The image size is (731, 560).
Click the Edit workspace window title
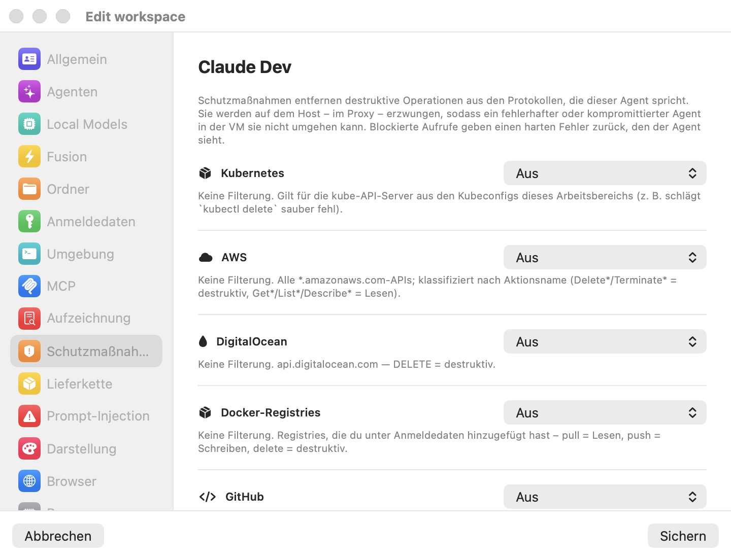[x=136, y=17]
